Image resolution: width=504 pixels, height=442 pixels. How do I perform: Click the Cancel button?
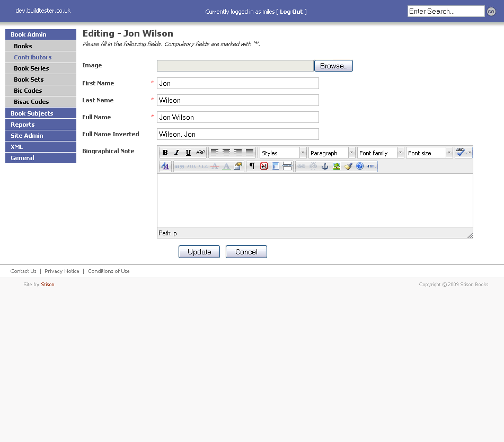(x=246, y=252)
